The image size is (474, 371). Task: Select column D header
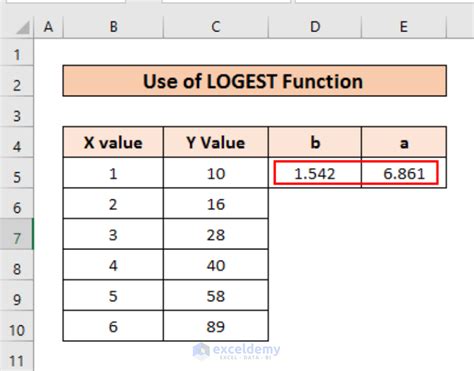(315, 27)
